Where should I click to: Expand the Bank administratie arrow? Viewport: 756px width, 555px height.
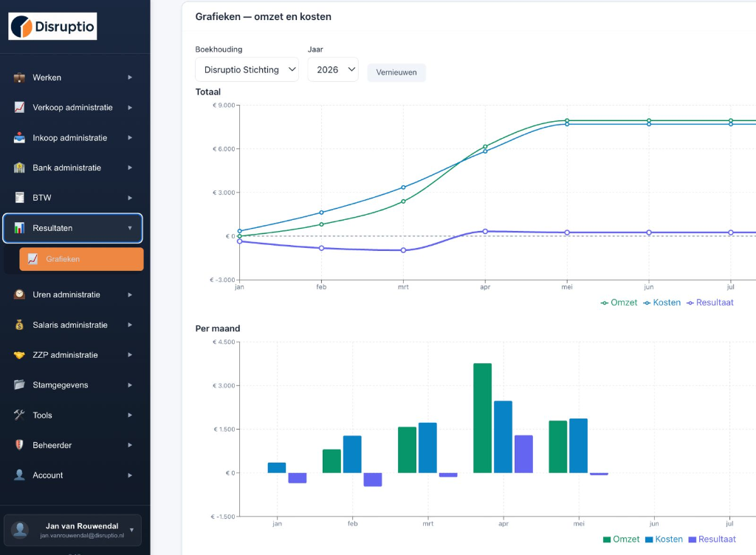point(130,168)
